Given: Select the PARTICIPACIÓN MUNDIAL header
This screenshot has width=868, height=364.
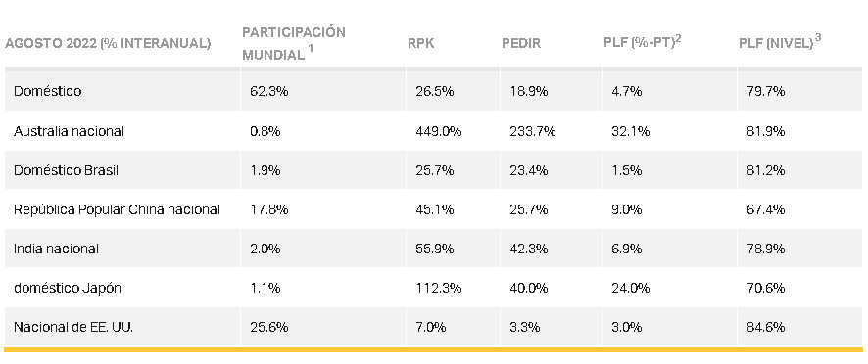Looking at the screenshot, I should click(x=293, y=43).
